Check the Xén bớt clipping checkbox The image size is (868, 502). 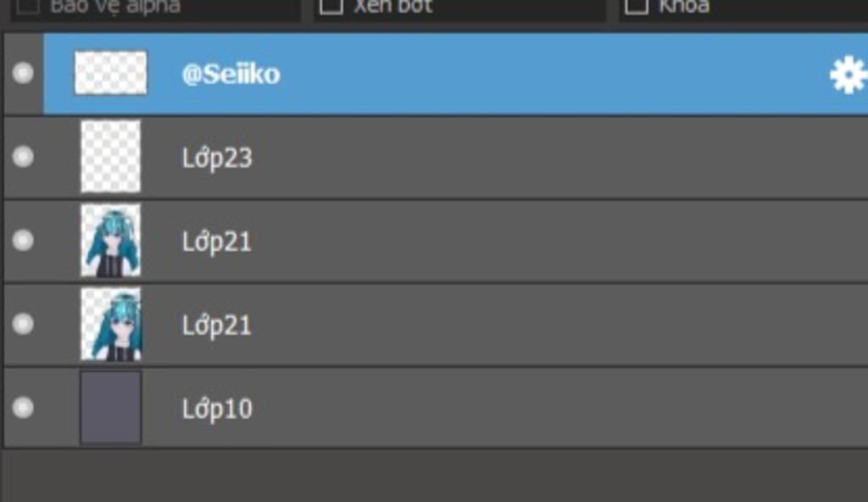[331, 6]
